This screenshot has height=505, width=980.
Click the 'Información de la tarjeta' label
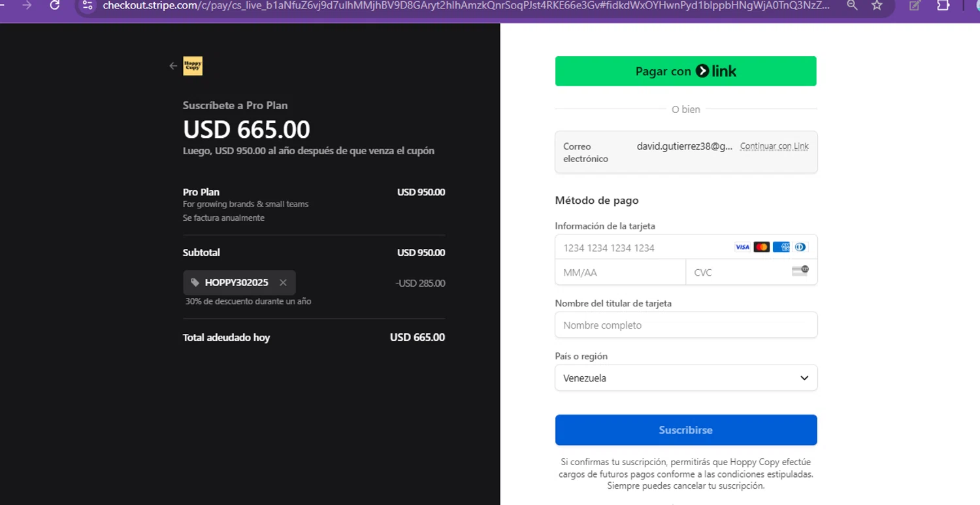tap(605, 226)
